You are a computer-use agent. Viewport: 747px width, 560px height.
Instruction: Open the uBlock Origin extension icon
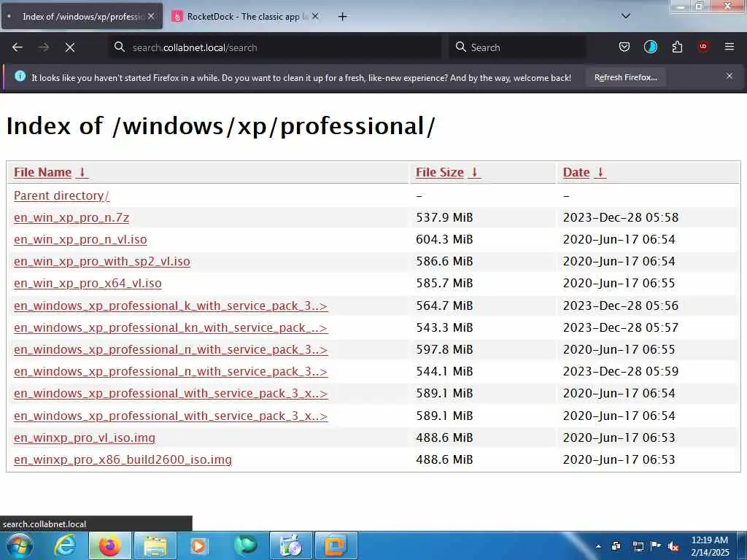(x=703, y=47)
